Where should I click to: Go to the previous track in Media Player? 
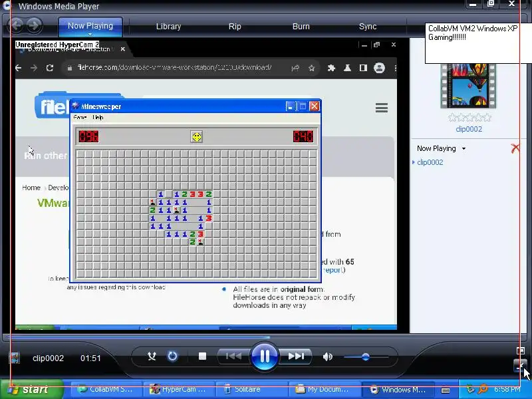233,356
